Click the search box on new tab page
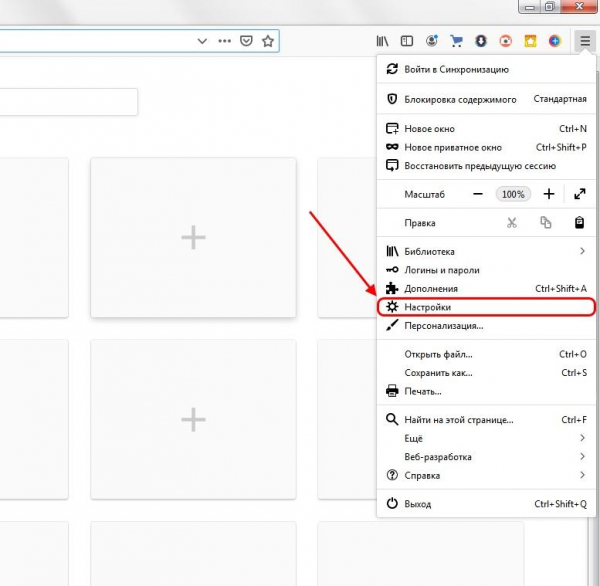 (x=68, y=102)
